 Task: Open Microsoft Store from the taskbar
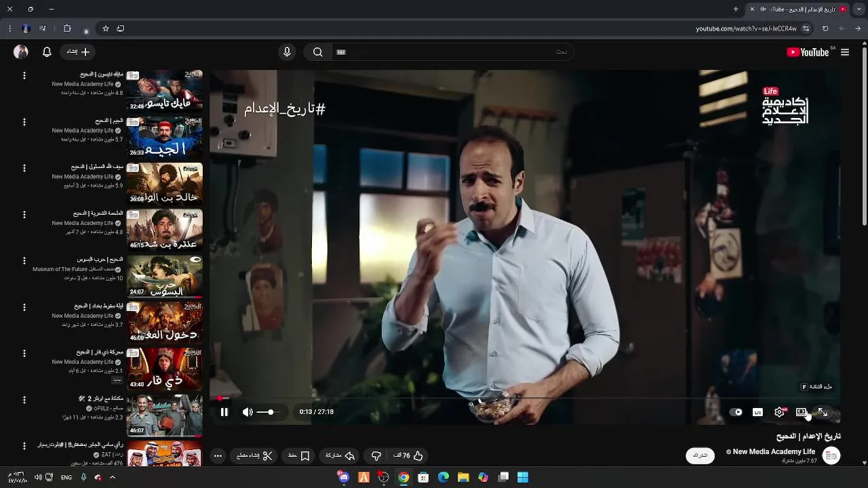coord(423,477)
